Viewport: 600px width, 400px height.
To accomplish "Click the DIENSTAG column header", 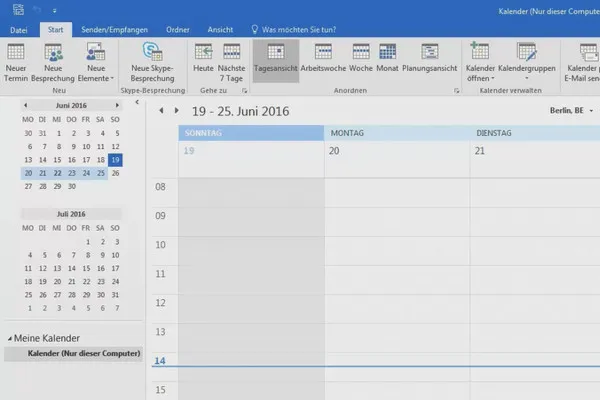I will tap(535, 133).
